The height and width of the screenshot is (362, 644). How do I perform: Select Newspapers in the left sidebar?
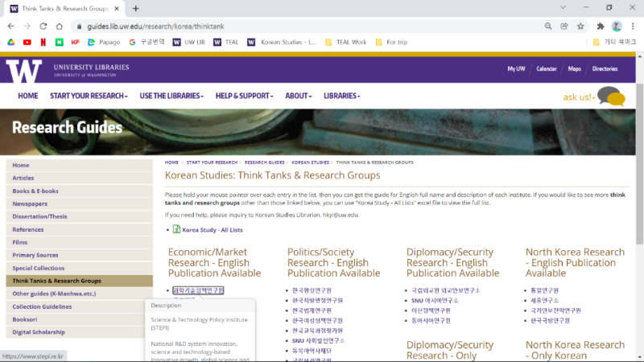[x=30, y=204]
